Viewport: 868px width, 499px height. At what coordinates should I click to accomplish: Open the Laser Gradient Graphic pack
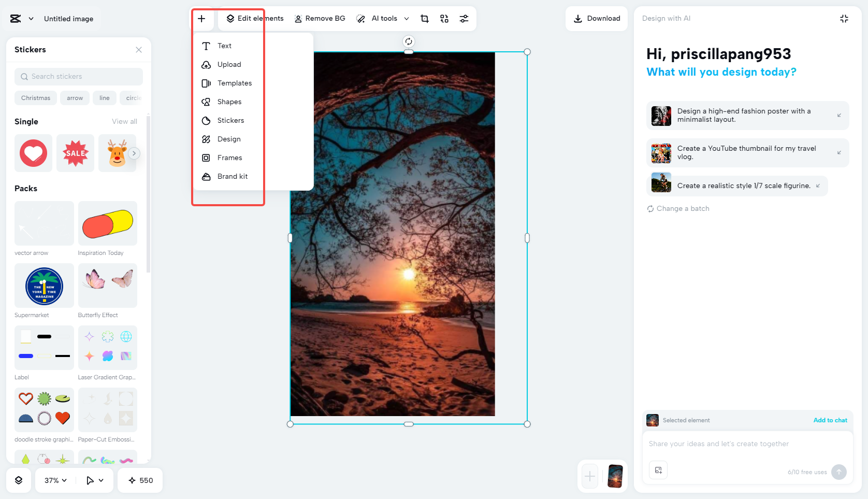pyautogui.click(x=108, y=348)
